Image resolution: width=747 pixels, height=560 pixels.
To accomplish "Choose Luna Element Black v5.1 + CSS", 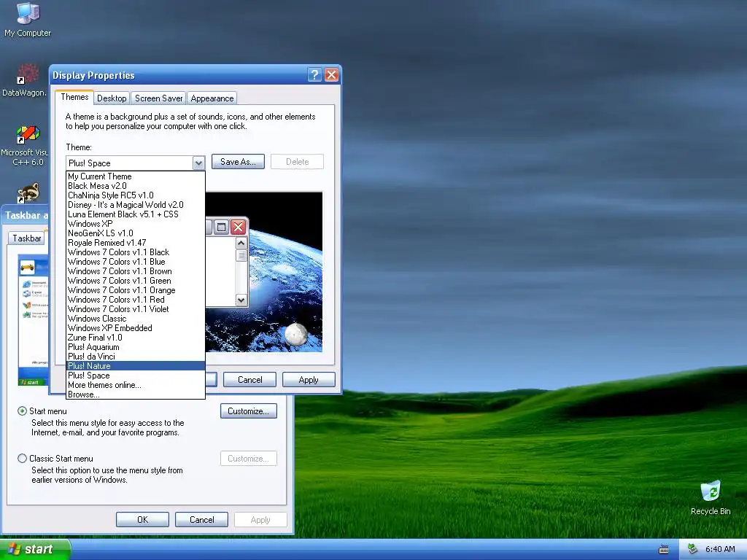I will point(135,214).
